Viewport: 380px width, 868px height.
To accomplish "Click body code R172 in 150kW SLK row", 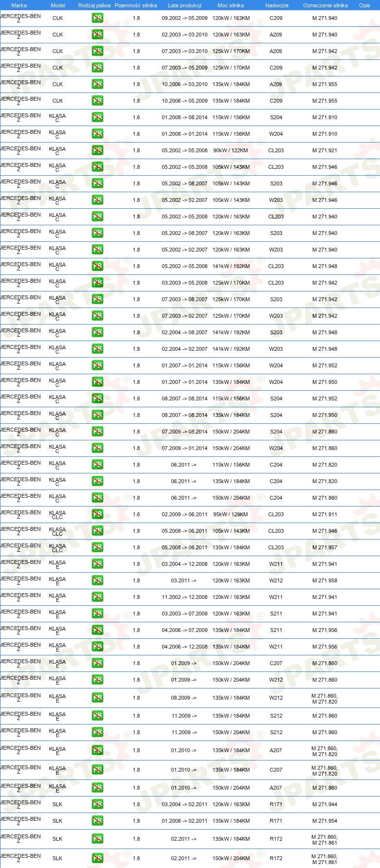I will 276,859.
